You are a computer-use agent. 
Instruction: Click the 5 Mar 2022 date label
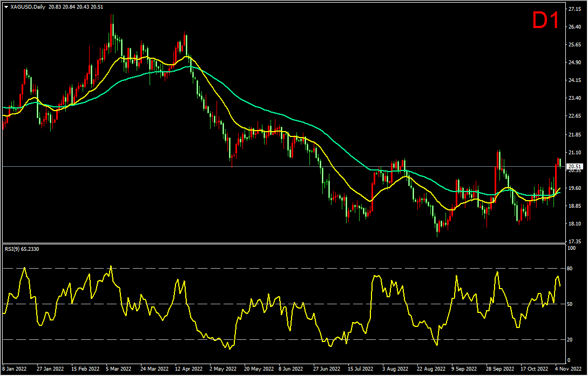pyautogui.click(x=118, y=369)
